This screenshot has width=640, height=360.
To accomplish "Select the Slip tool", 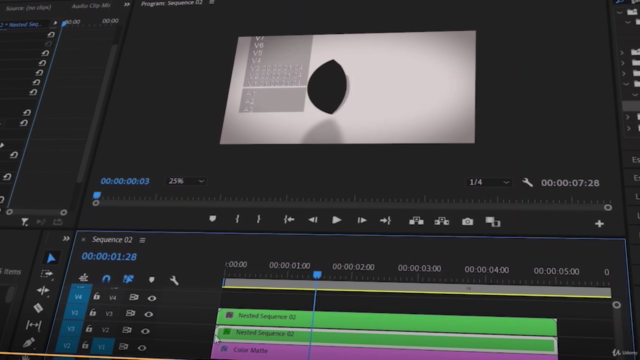I will pos(33,325).
